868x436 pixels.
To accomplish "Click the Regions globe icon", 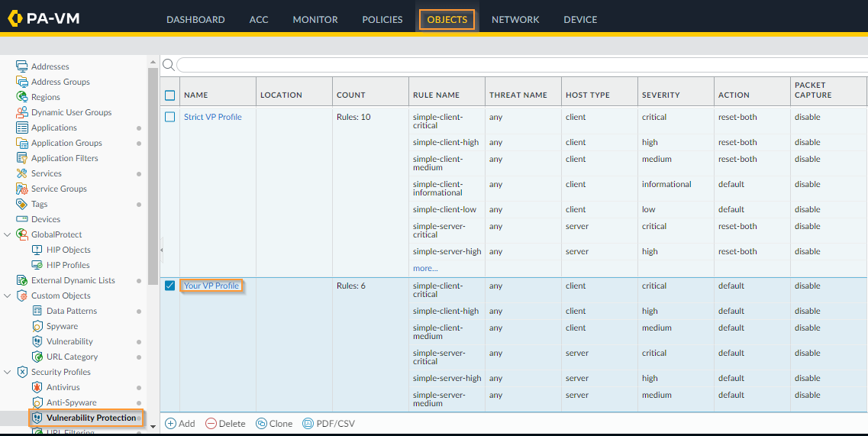I will tap(22, 97).
